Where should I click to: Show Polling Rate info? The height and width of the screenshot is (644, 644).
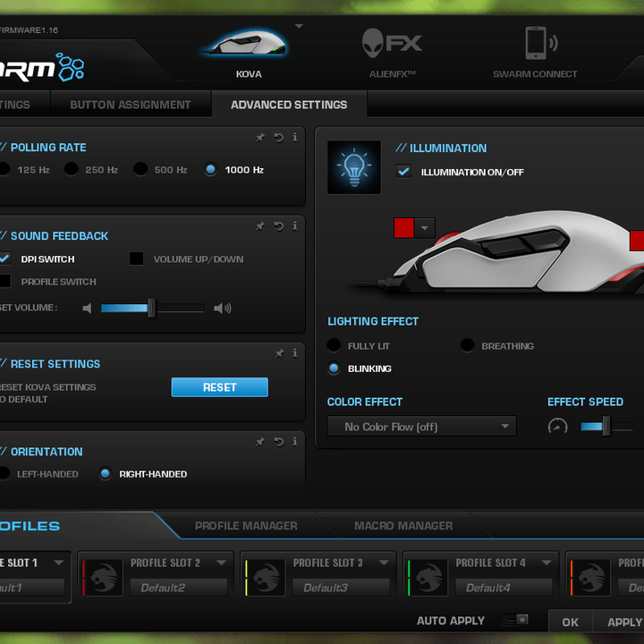(x=295, y=137)
